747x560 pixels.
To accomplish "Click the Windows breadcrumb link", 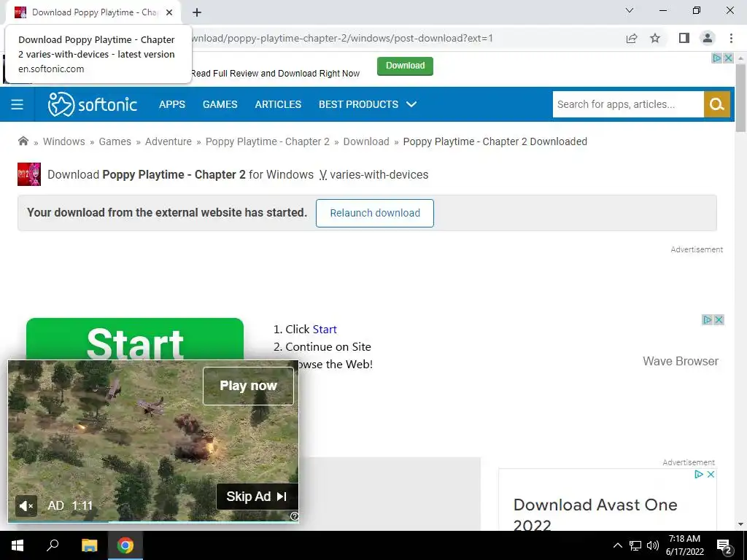I will (64, 141).
